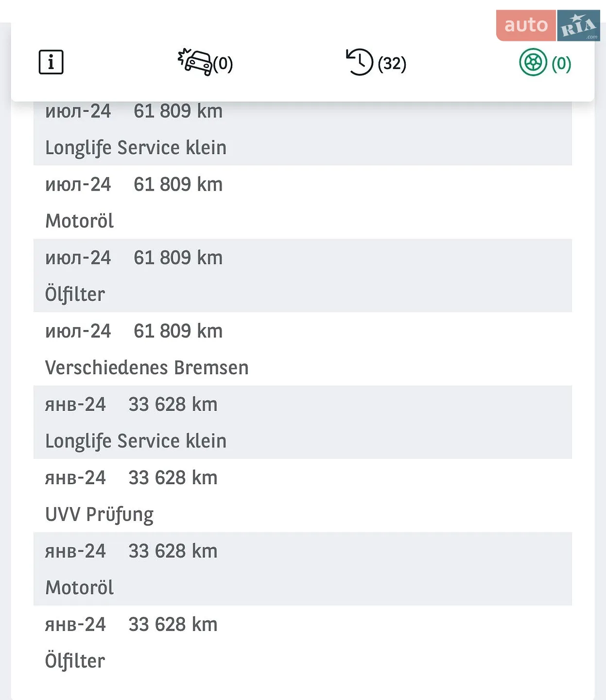Viewport: 606px width, 700px height.
Task: Click the 33 628 km mileage near UVV Prüfung
Action: 173,478
